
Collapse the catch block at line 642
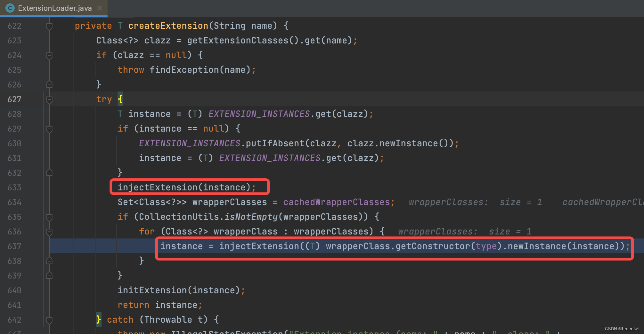49,320
